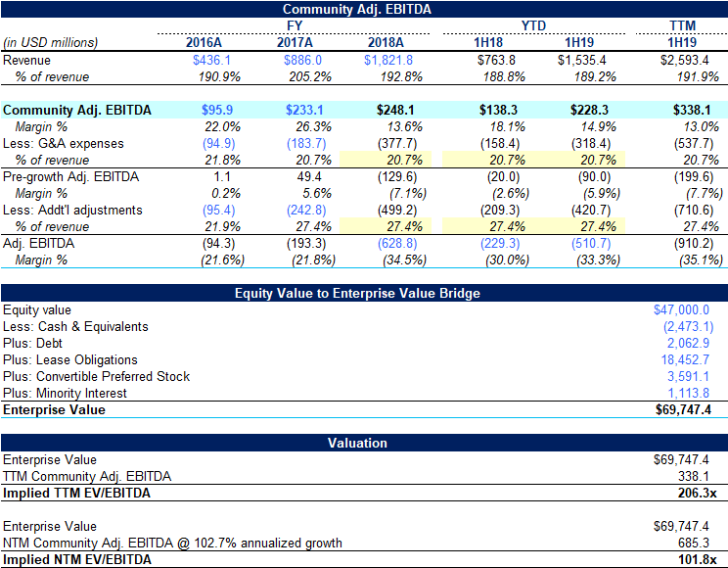Select TTM Community Adj. EBITDA label
728x568 pixels.
pos(87,477)
